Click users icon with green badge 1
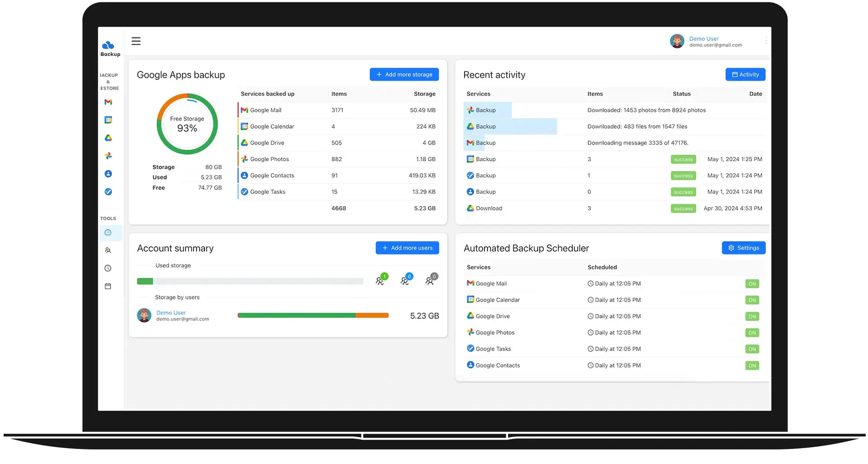The height and width of the screenshot is (464, 868). tap(381, 280)
